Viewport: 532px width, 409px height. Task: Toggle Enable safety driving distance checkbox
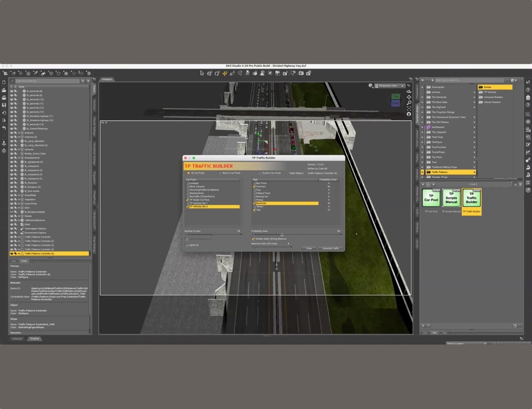click(253, 239)
